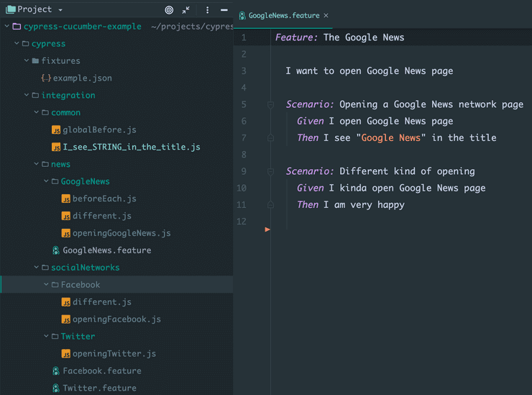Open the Project view dropdown

[x=60, y=10]
